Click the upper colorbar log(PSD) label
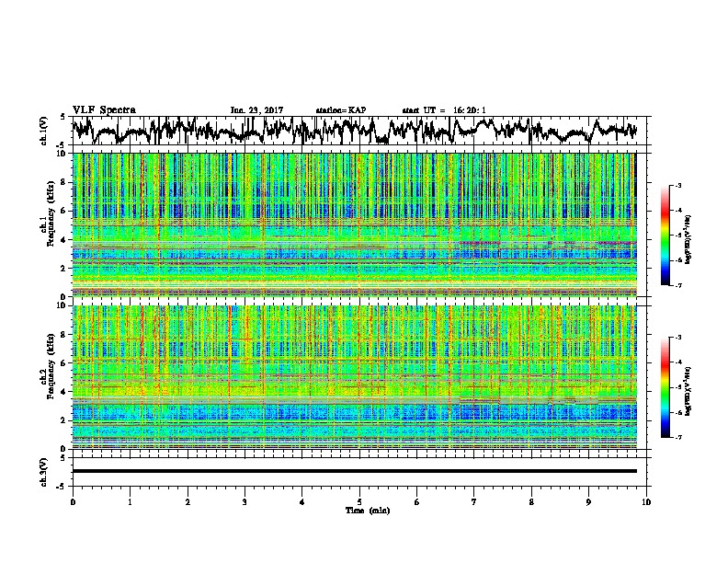728x563 pixels. [x=688, y=240]
